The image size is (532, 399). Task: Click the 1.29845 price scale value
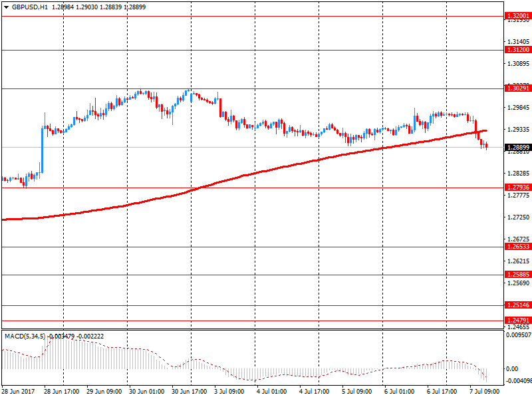click(x=519, y=108)
